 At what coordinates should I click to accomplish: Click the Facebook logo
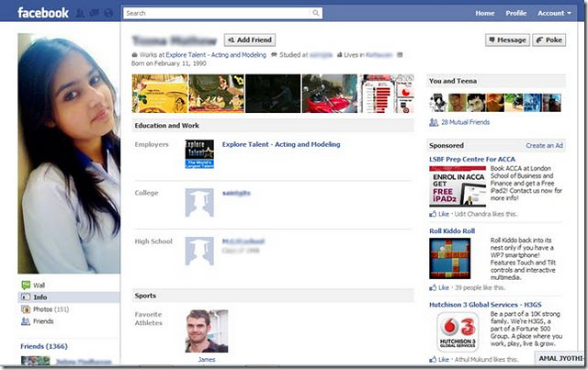tap(43, 13)
